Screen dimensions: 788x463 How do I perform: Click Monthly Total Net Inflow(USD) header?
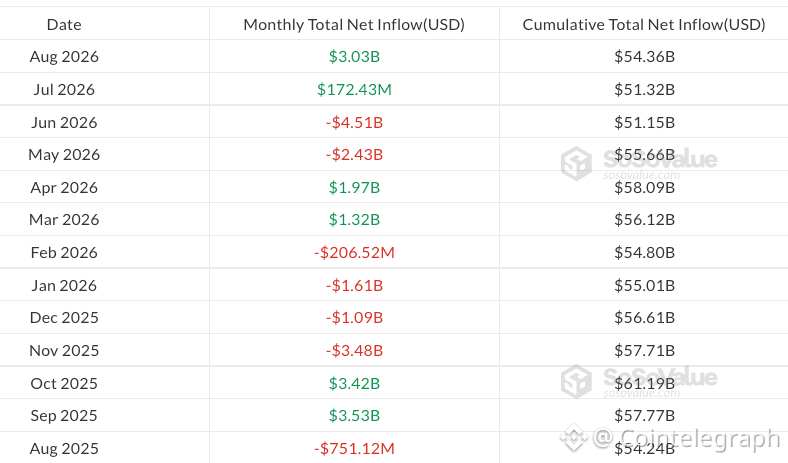[354, 24]
